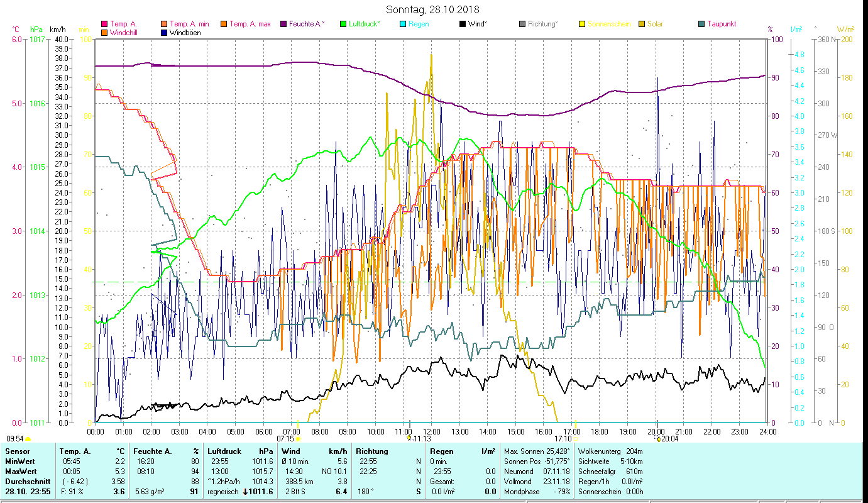Click the gold Solar legend square
The height and width of the screenshot is (503, 868).
point(641,25)
